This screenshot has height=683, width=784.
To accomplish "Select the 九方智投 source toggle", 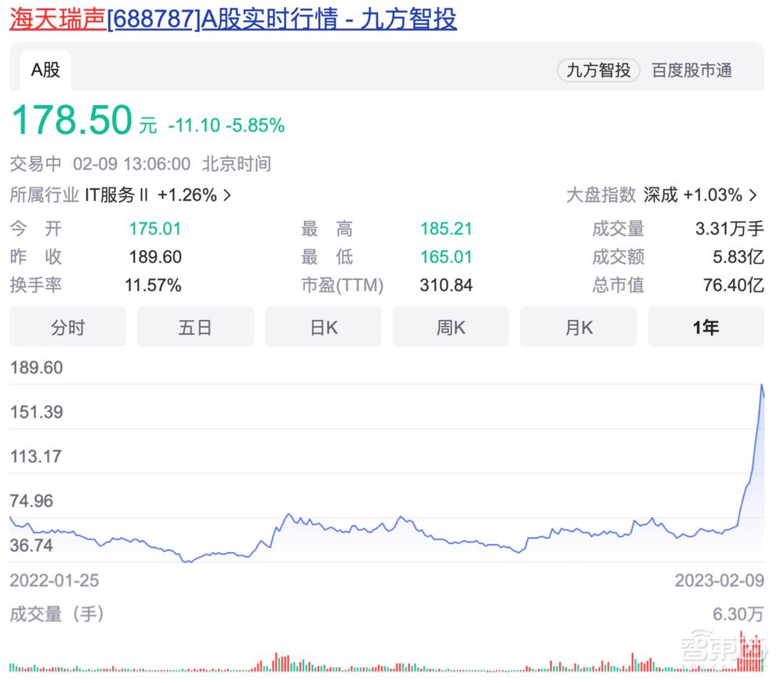I will 598,71.
